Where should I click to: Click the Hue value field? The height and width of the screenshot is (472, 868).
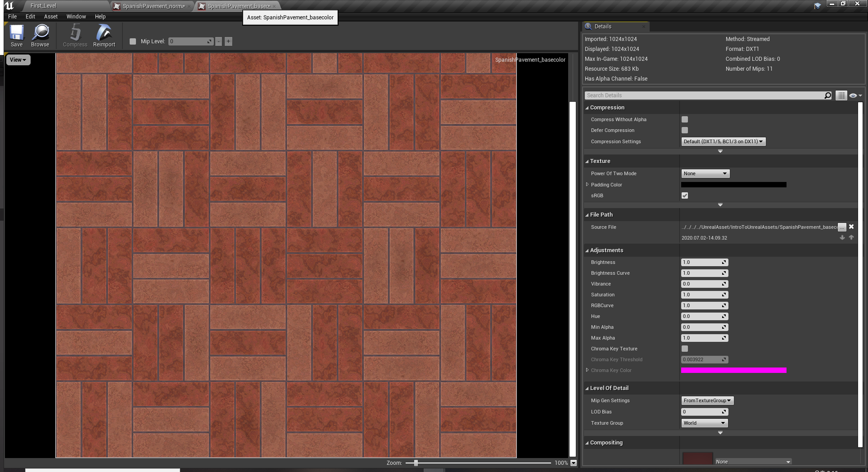coord(705,316)
